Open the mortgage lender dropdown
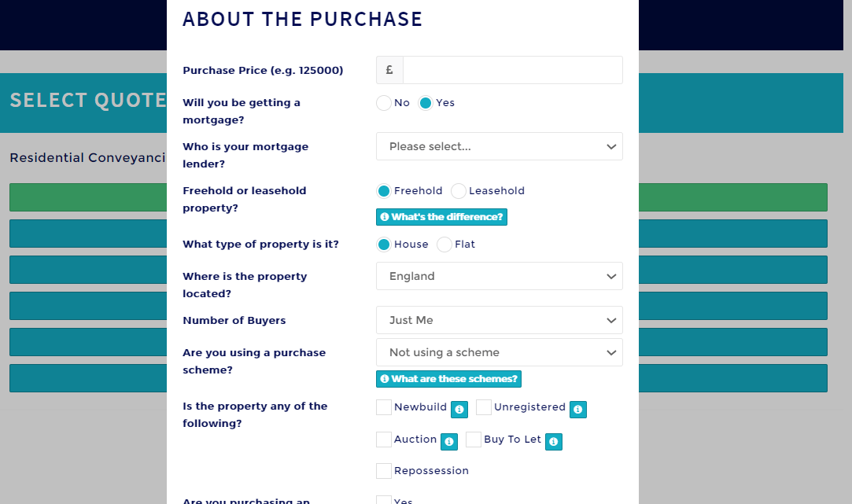Screen dimensions: 852x504 (x=499, y=146)
